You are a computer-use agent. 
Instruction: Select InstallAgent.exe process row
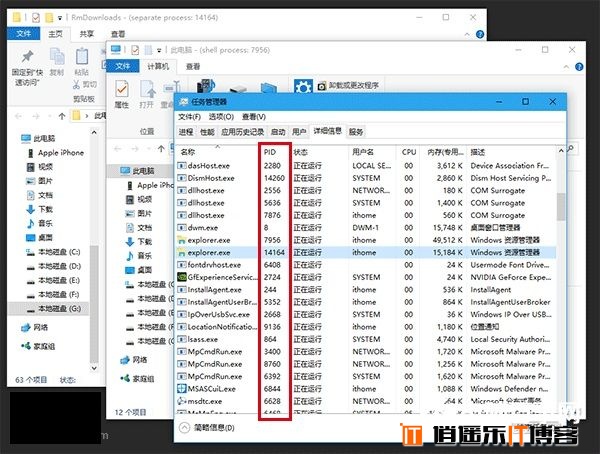click(366, 289)
